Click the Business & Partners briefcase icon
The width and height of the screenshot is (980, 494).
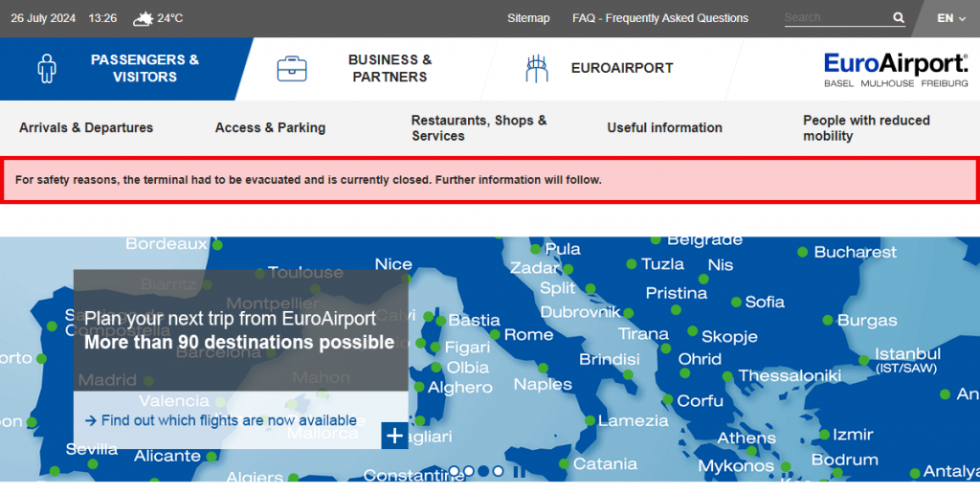[292, 69]
